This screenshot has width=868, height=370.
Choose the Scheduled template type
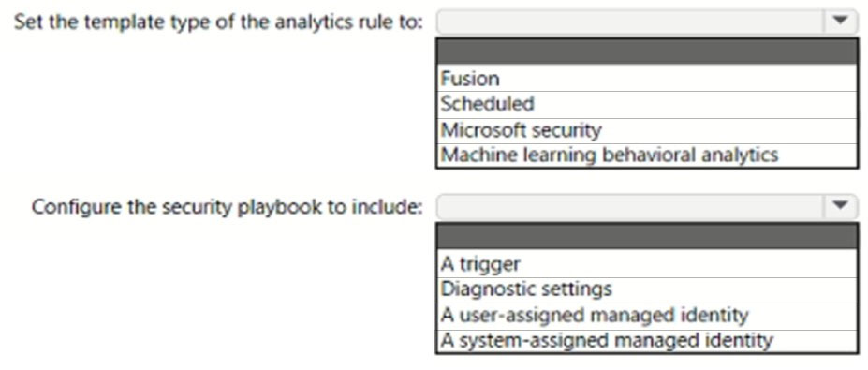tap(647, 105)
